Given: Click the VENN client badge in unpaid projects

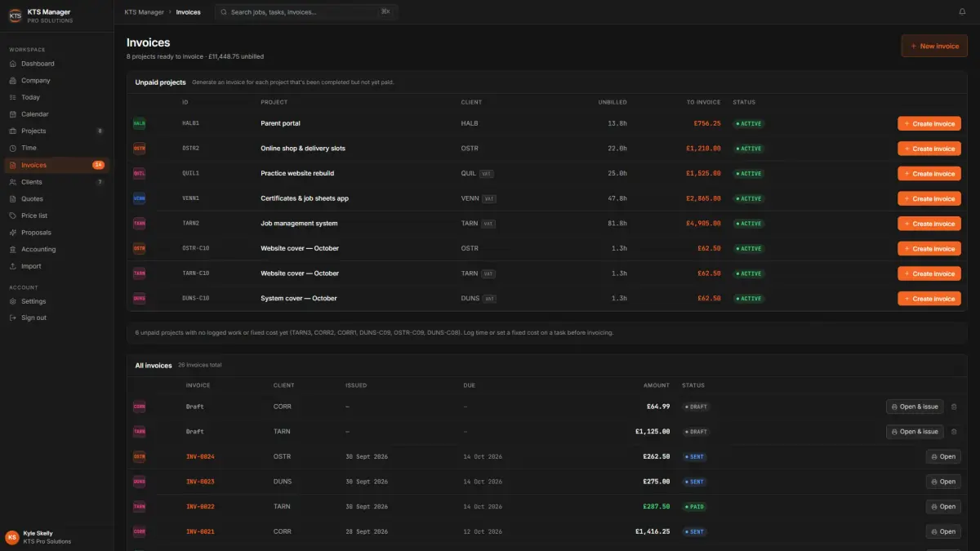Looking at the screenshot, I should [x=140, y=198].
